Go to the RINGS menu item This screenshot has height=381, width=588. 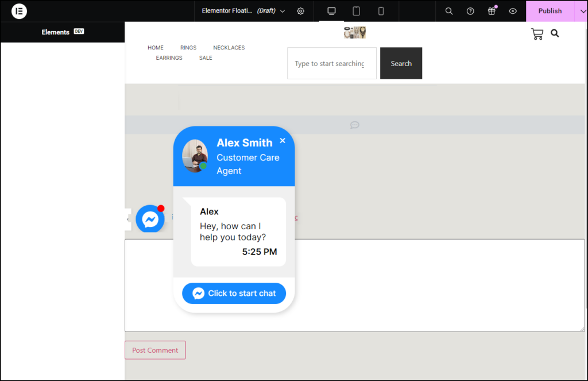coord(188,48)
